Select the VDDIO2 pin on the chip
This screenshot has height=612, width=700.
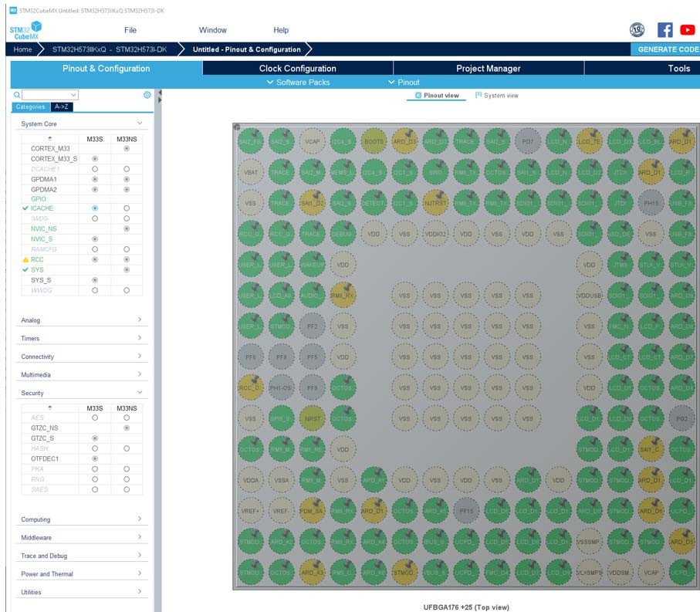(x=435, y=234)
